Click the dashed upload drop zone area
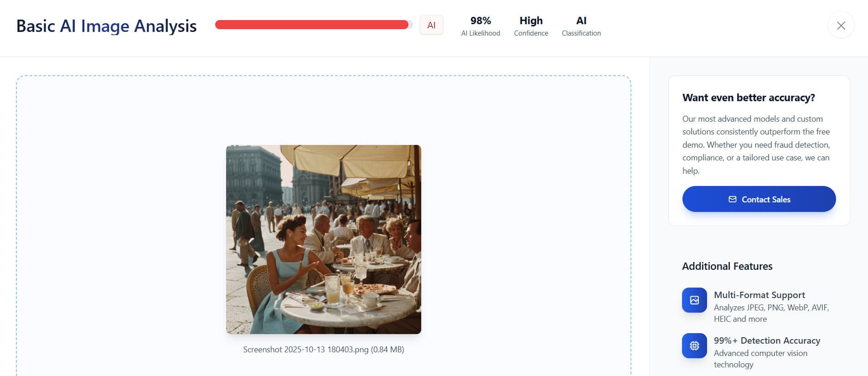This screenshot has height=376, width=868. pyautogui.click(x=324, y=226)
